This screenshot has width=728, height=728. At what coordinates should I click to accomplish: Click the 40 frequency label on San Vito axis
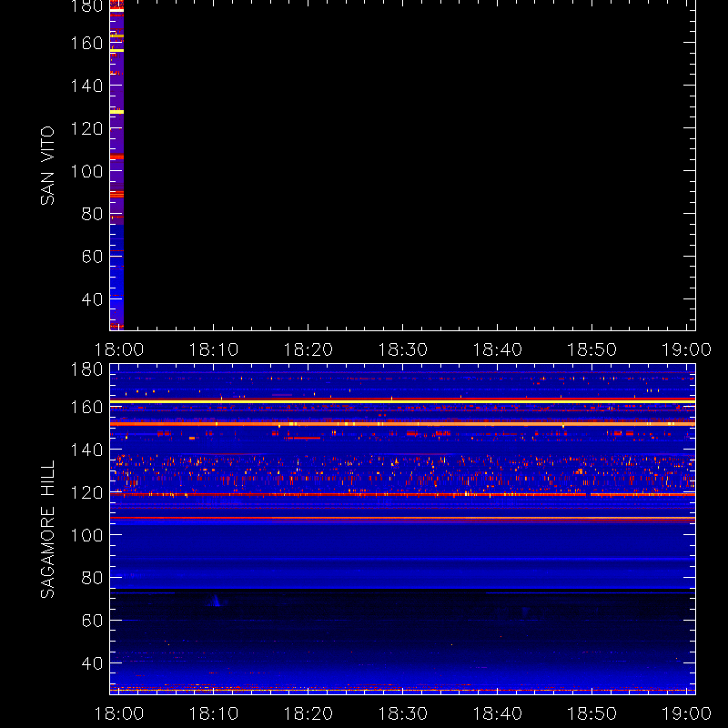click(x=92, y=299)
